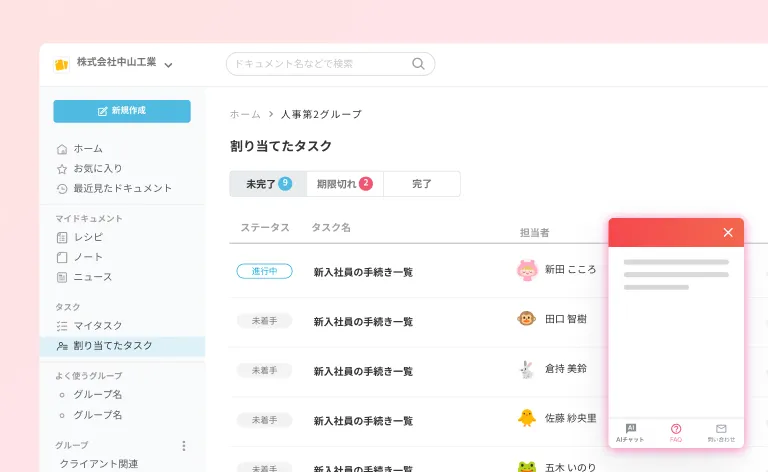Open the グループ section more options menu
The width and height of the screenshot is (768, 472).
[183, 446]
